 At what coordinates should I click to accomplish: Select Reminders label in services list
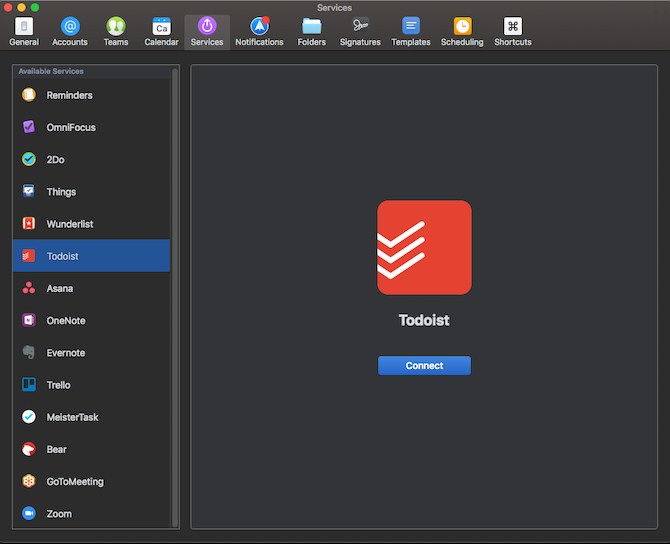(x=70, y=95)
